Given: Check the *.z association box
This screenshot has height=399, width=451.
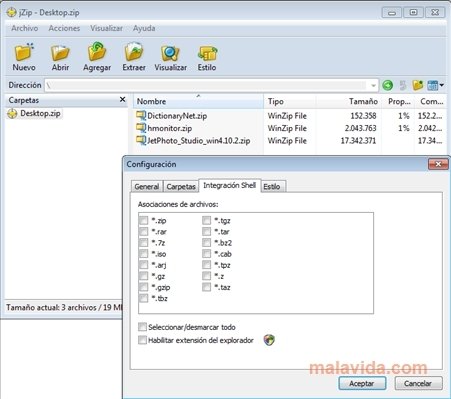Looking at the screenshot, I should [206, 276].
